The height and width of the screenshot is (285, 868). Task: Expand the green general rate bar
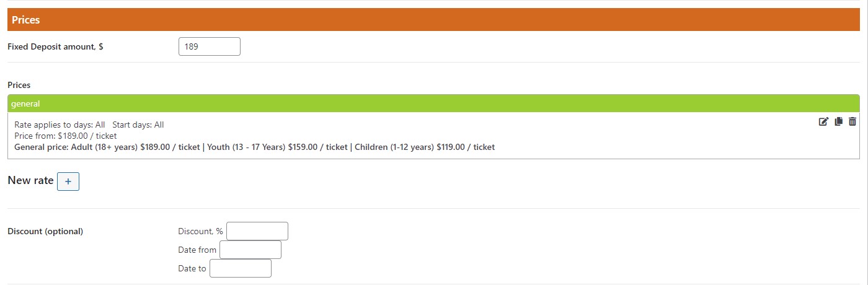click(x=433, y=103)
